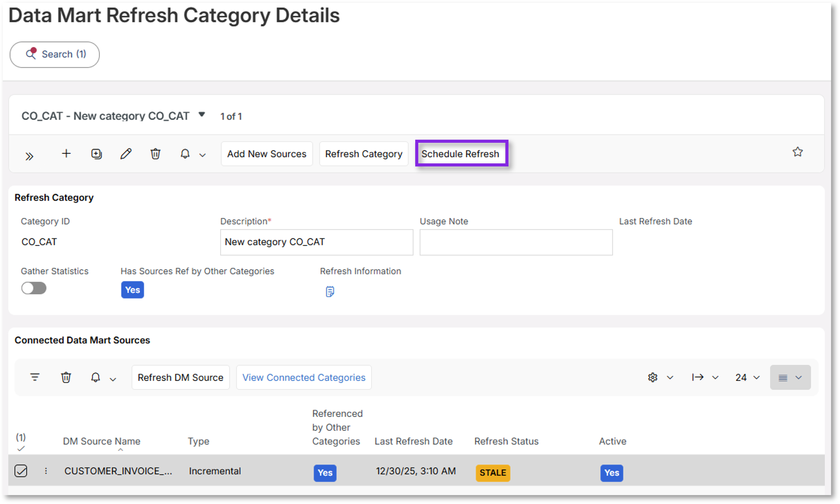Click the Incremental type cell
Screen dimensions: 840x504
click(x=215, y=471)
